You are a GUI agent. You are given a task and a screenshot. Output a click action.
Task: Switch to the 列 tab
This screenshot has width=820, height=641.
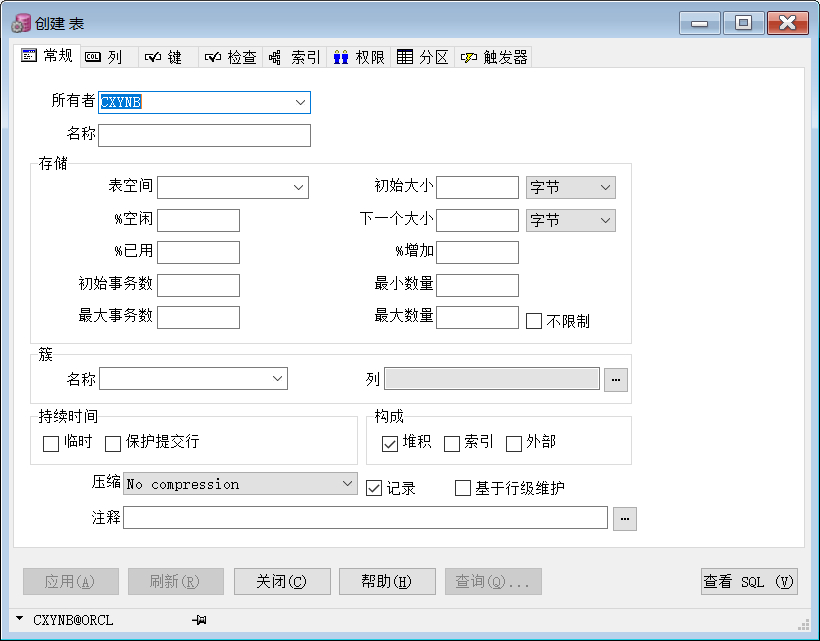point(109,57)
